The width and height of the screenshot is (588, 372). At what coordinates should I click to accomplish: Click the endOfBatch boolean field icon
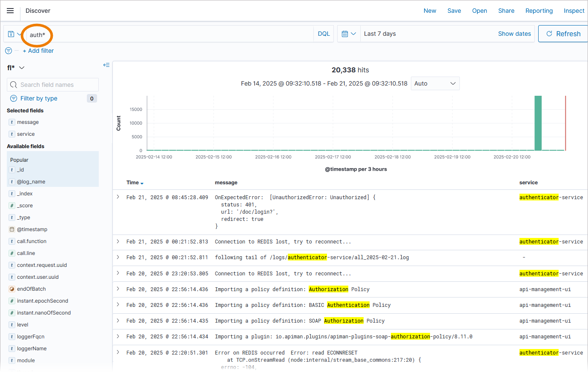coord(12,289)
